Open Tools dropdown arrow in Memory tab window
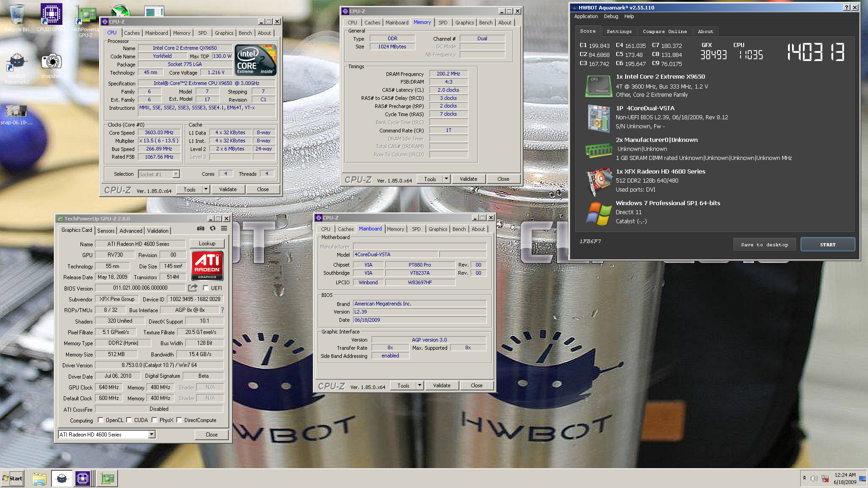This screenshot has width=868, height=488. 446,179
